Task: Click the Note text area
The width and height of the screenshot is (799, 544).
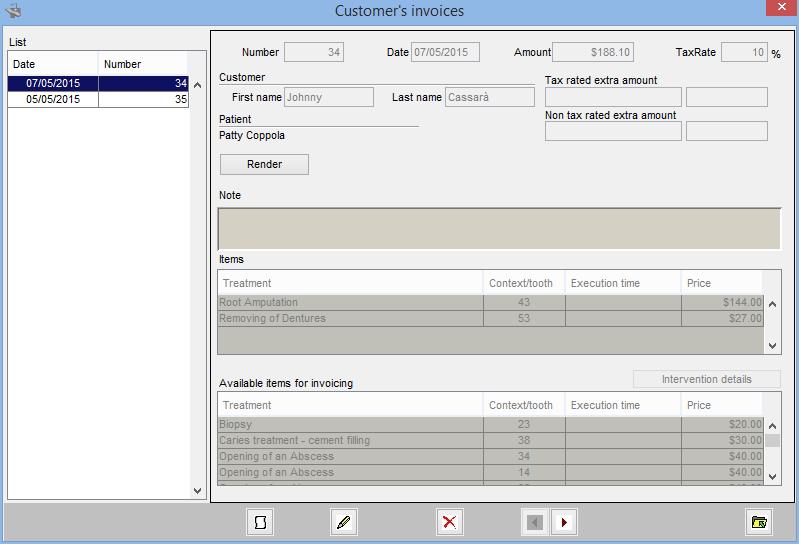Action: click(x=498, y=228)
